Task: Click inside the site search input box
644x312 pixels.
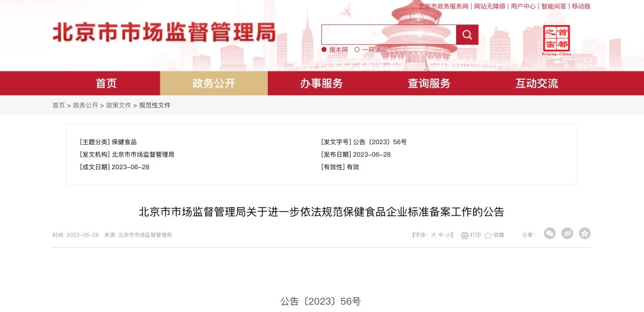Action: [388, 35]
